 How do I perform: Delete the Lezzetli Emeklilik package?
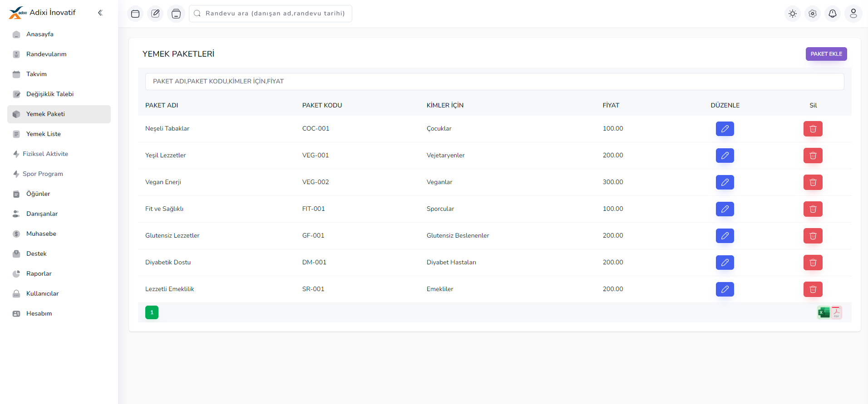(x=813, y=289)
